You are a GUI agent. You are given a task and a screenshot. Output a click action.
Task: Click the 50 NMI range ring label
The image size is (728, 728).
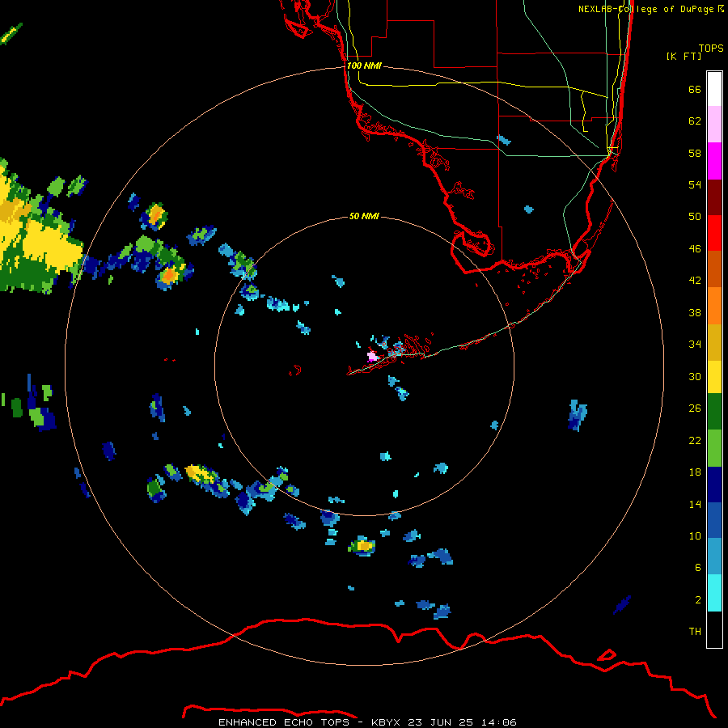click(364, 216)
